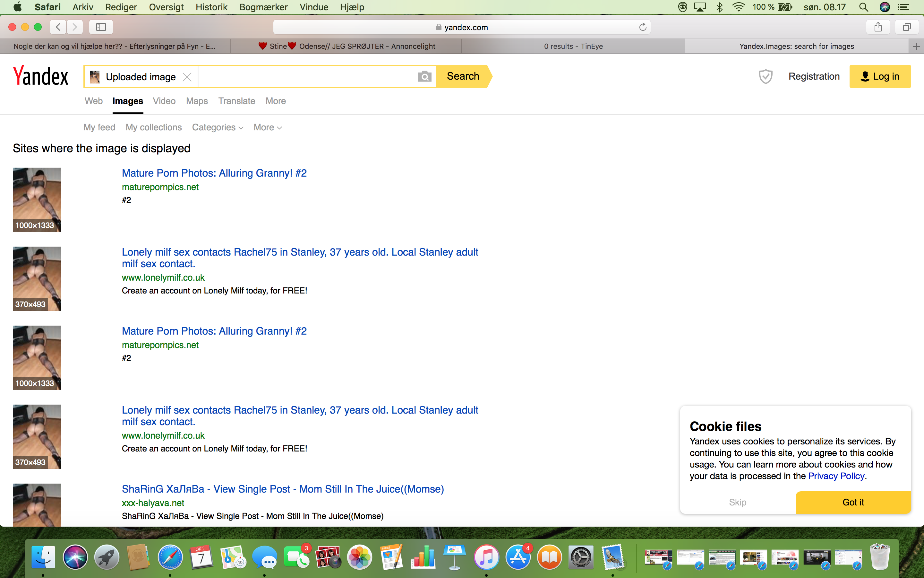
Task: Show the Safari sidebar
Action: [x=101, y=27]
